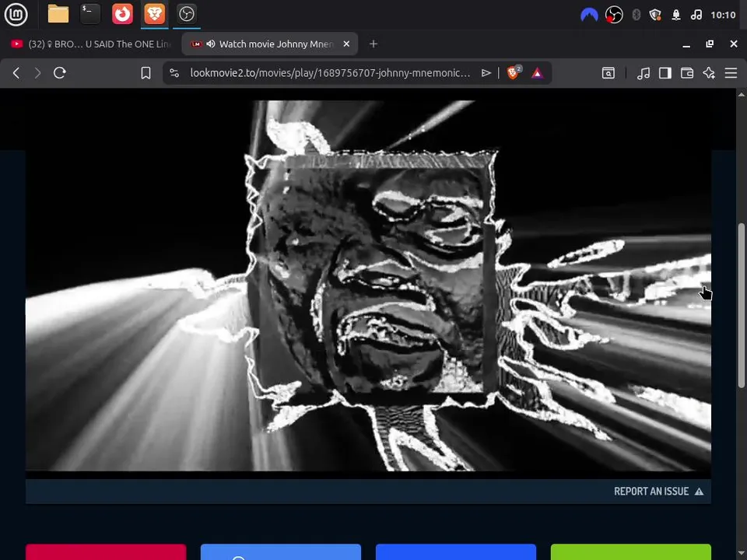
Task: Open the OBS recording tray icon
Action: (614, 16)
